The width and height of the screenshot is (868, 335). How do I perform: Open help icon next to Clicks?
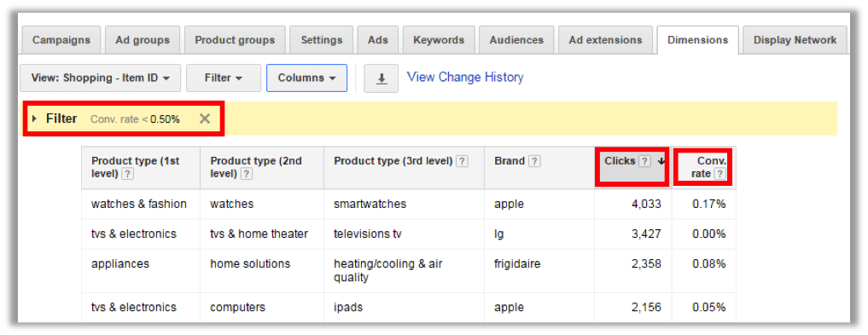644,161
